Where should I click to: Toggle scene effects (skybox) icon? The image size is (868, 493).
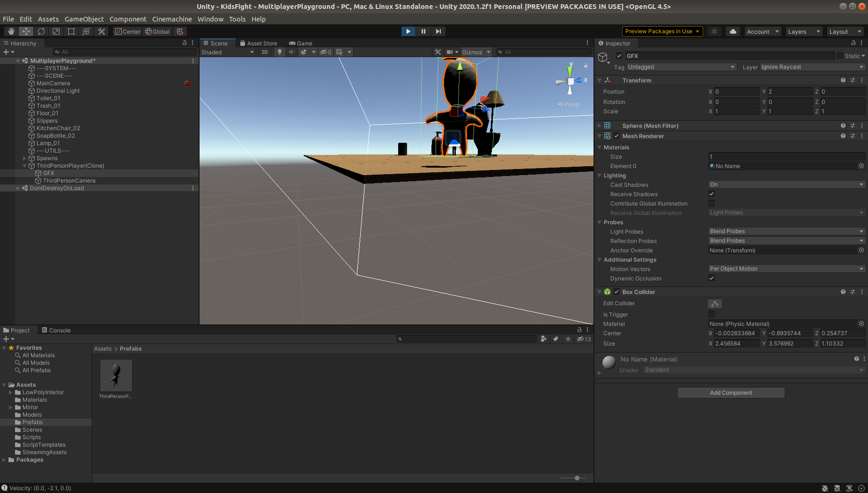pos(304,52)
